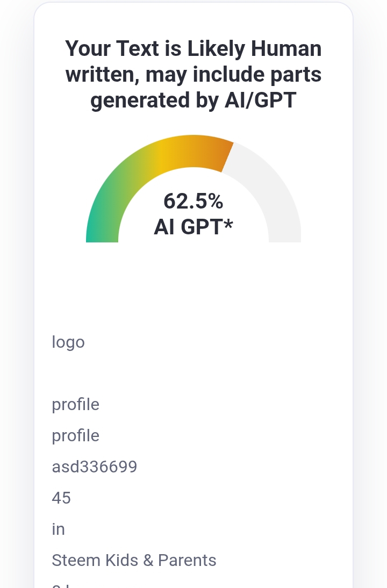Viewport: 387px width, 588px height.
Task: Click the word "in" above community name
Action: click(x=58, y=529)
